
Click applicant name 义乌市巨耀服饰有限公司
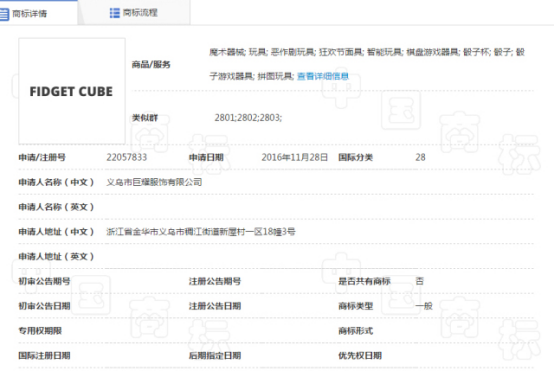pyautogui.click(x=154, y=182)
